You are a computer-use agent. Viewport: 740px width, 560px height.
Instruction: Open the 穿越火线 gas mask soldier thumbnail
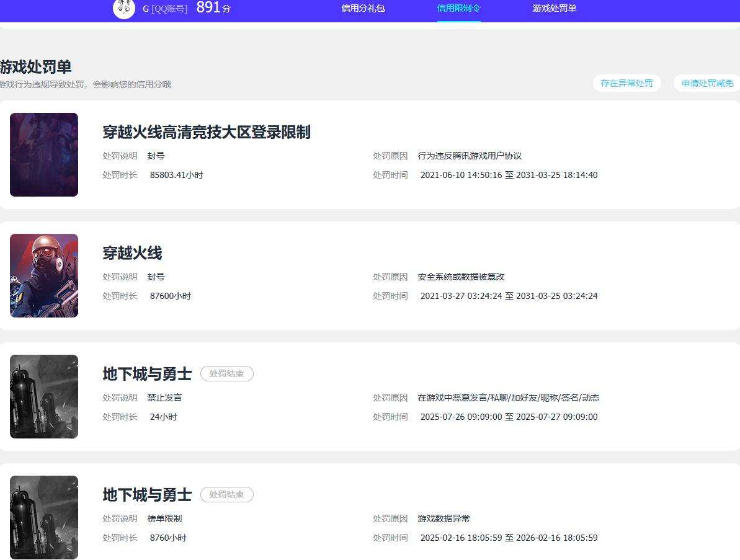click(x=44, y=275)
